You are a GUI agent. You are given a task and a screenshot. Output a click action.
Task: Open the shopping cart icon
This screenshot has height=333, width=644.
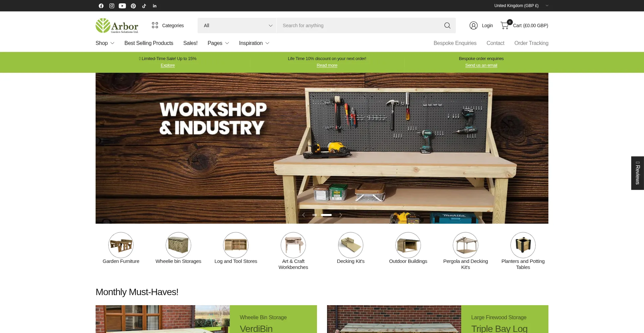click(505, 25)
